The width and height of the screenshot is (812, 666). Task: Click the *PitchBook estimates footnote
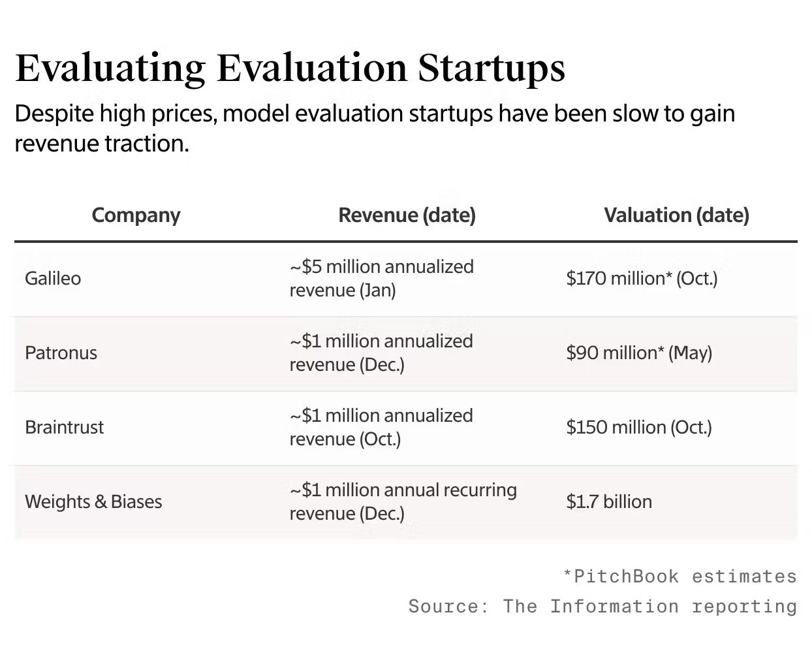click(679, 576)
